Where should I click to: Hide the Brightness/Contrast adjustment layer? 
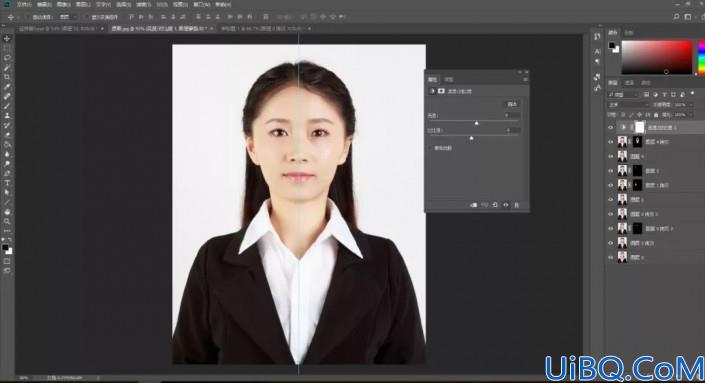(611, 128)
